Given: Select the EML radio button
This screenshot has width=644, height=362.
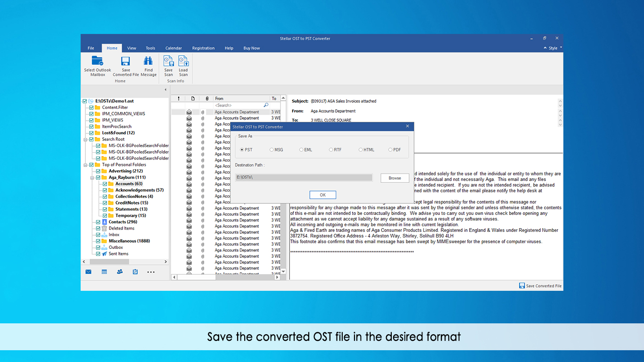Looking at the screenshot, I should (x=301, y=150).
